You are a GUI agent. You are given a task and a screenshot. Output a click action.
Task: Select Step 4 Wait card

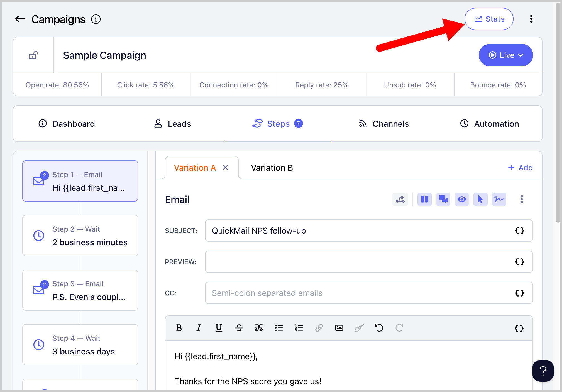coord(80,345)
